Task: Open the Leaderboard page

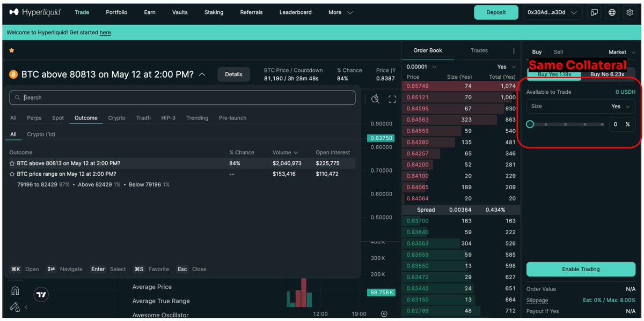Action: click(295, 12)
